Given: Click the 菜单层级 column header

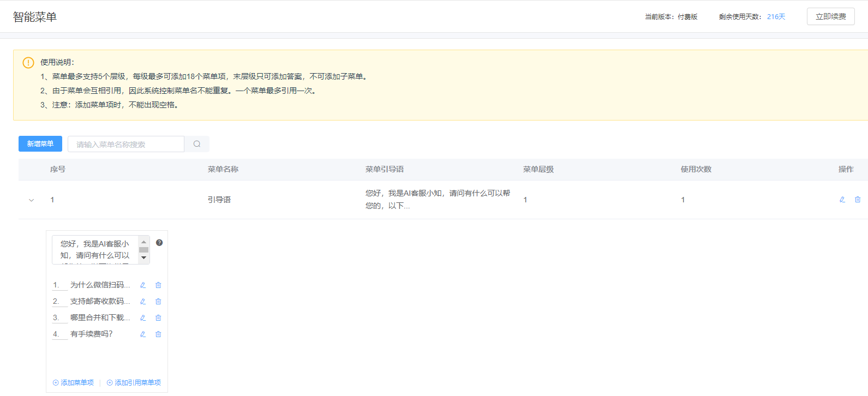Looking at the screenshot, I should [538, 170].
